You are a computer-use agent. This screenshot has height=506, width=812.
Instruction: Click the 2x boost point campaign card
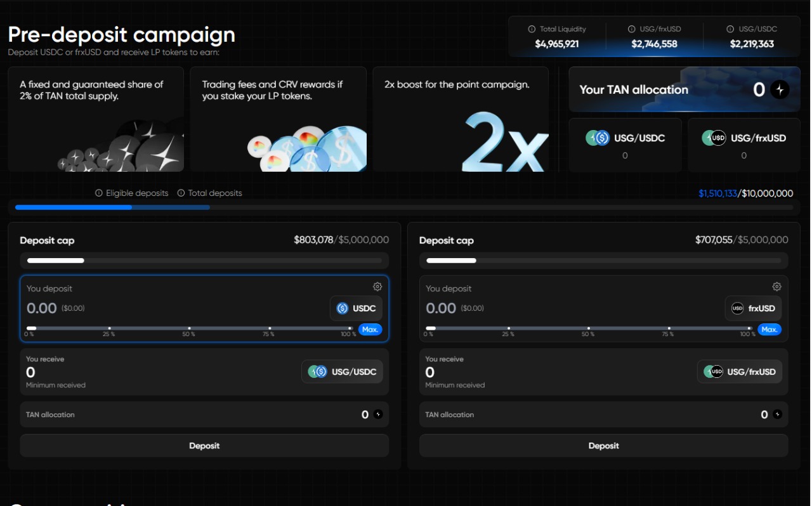(x=461, y=119)
